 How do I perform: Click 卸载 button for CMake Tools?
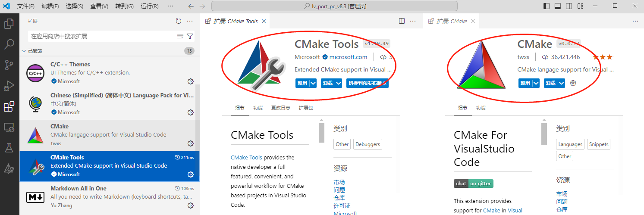pyautogui.click(x=327, y=83)
